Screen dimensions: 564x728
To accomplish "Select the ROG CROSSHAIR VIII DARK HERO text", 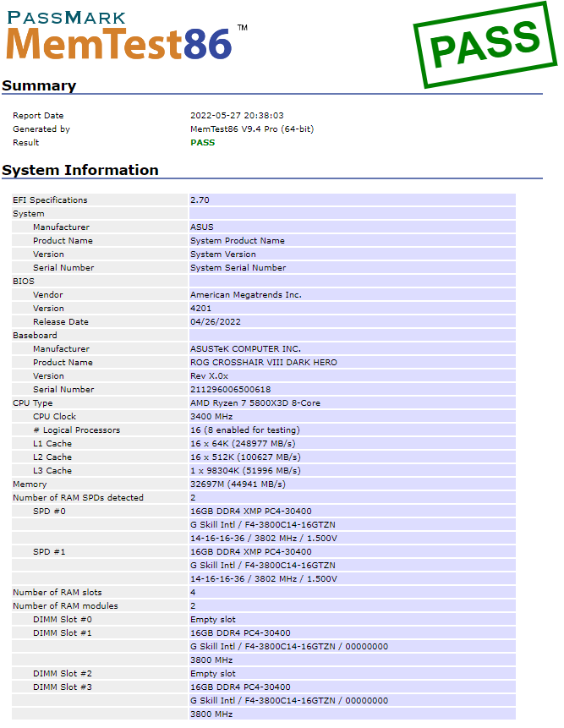I will (263, 363).
